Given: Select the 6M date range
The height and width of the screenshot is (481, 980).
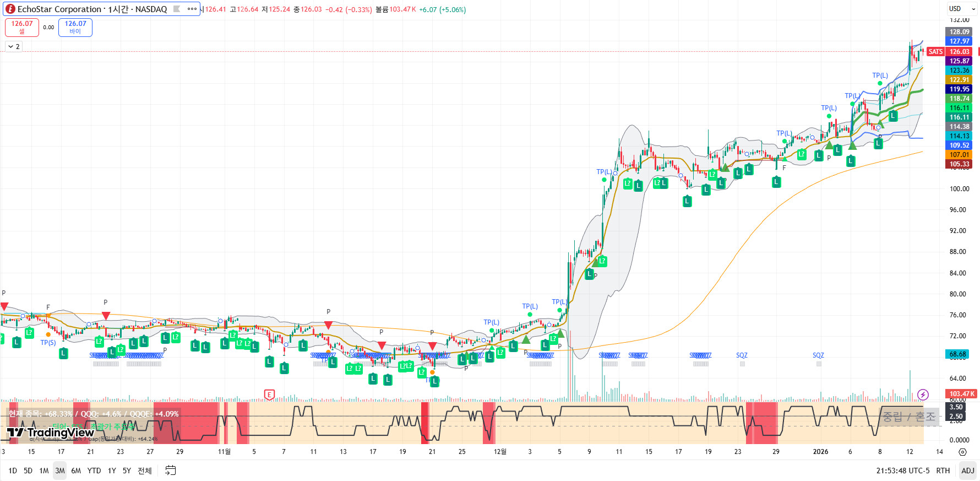Looking at the screenshot, I should point(76,471).
